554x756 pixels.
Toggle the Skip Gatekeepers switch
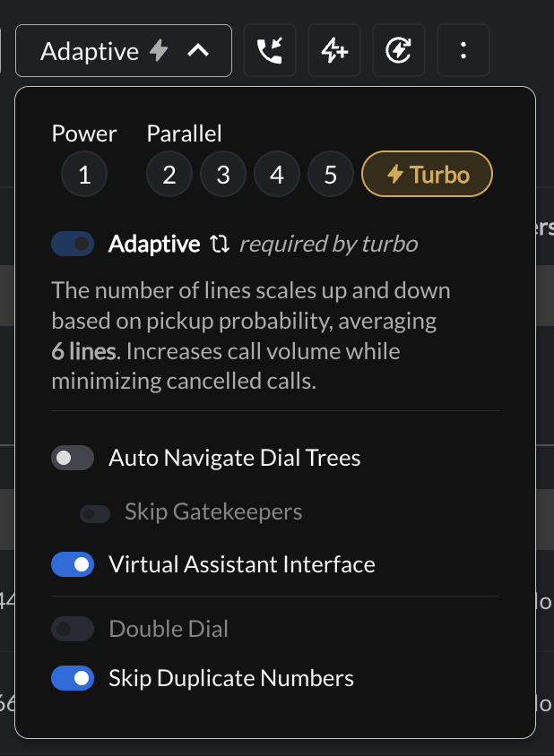click(x=95, y=514)
